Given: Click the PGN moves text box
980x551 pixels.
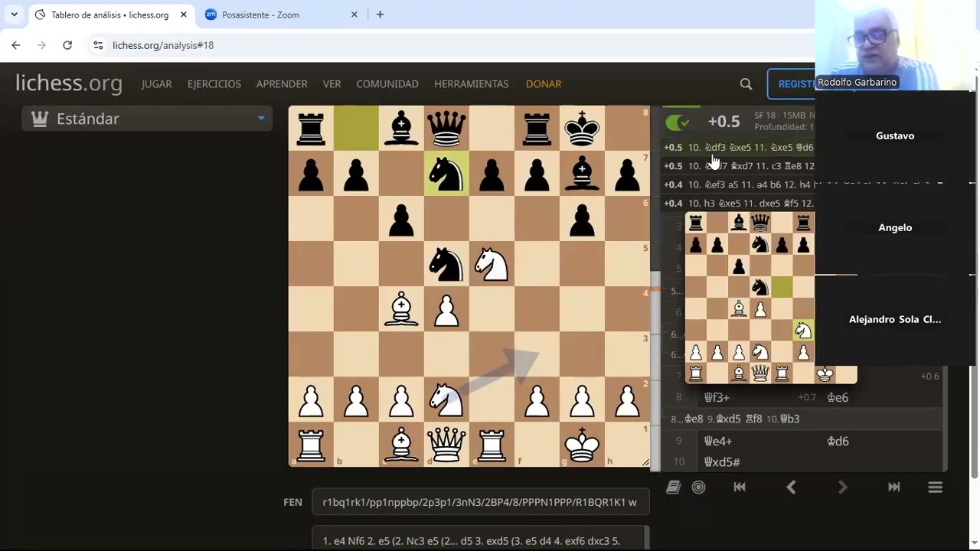Looking at the screenshot, I should point(480,539).
